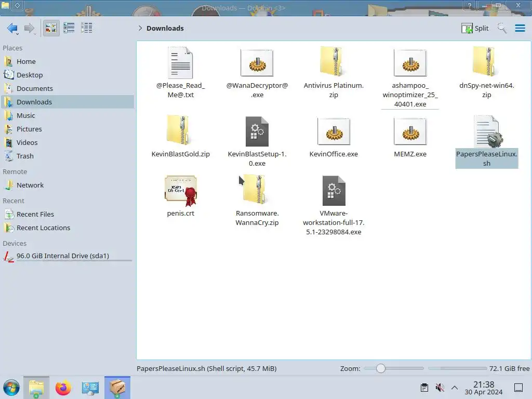Image resolution: width=532 pixels, height=399 pixels.
Task: Click the Split view button
Action: point(475,28)
